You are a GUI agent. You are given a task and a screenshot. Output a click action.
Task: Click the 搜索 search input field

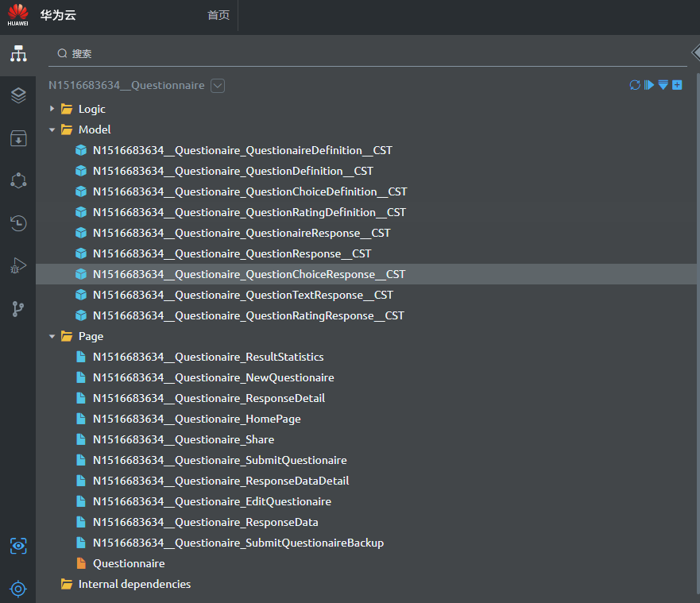367,53
